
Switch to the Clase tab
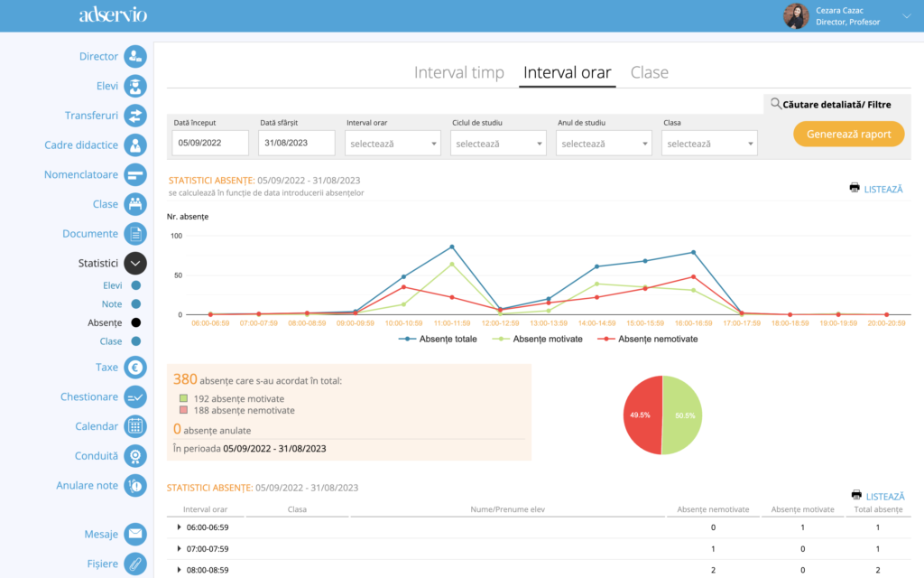tap(649, 73)
